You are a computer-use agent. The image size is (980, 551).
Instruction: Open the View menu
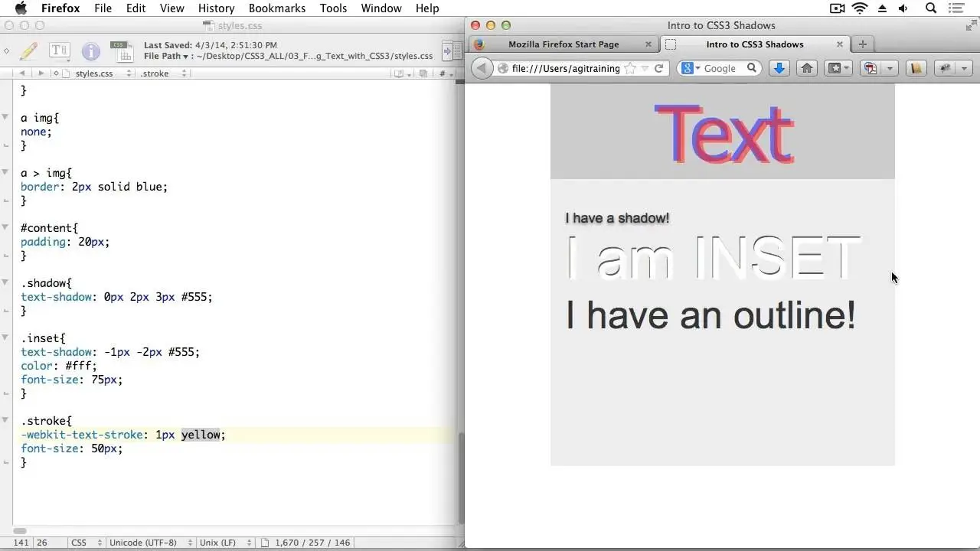[x=172, y=8]
